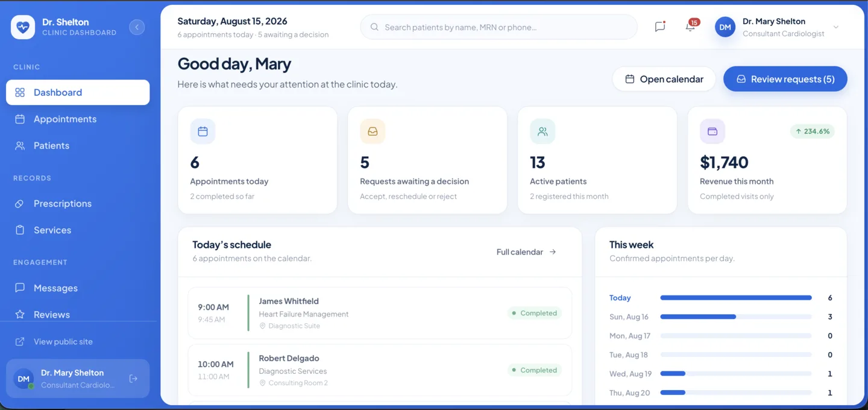Click the Services clipboard icon
Image resolution: width=868 pixels, height=410 pixels.
tap(20, 230)
